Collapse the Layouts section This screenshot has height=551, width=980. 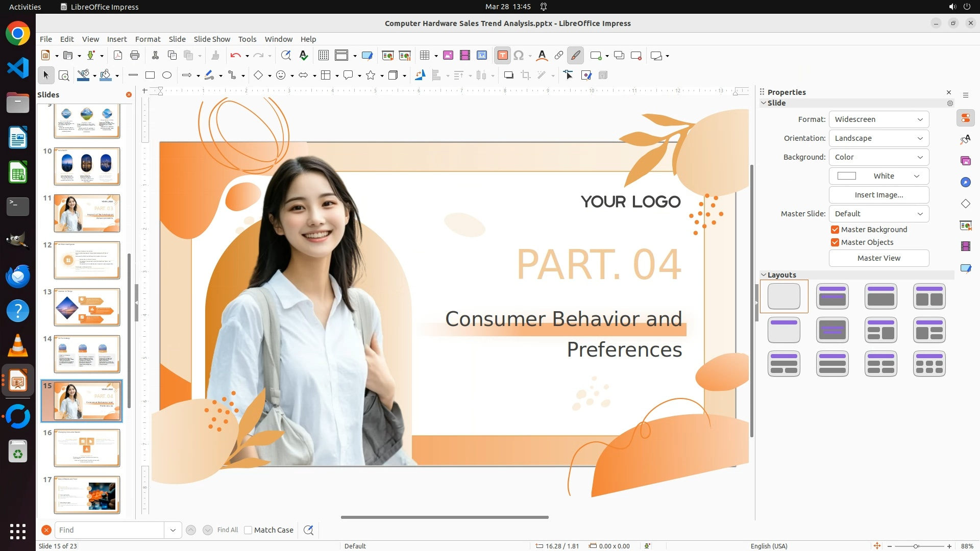coord(764,275)
